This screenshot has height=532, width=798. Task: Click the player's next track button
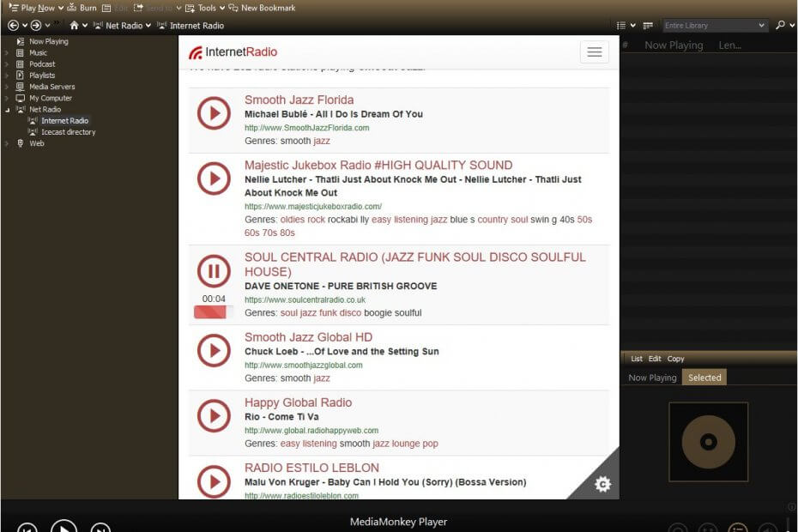100,528
